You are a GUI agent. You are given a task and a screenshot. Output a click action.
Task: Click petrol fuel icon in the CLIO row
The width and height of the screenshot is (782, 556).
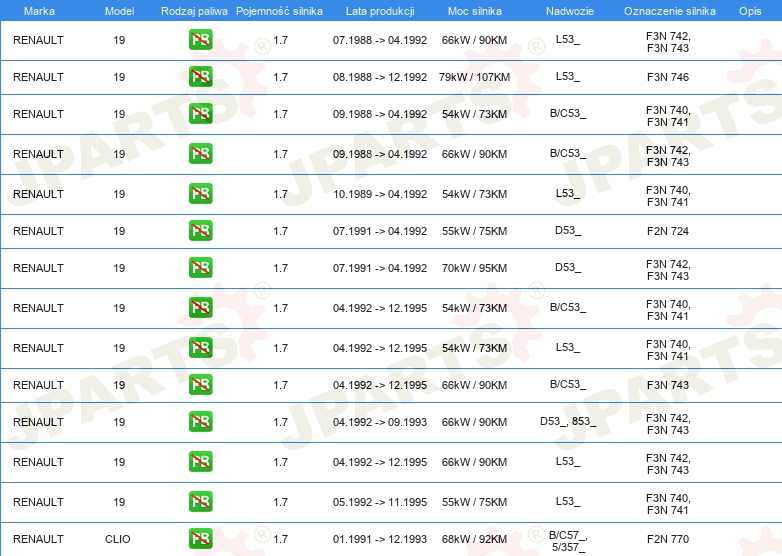pos(200,539)
